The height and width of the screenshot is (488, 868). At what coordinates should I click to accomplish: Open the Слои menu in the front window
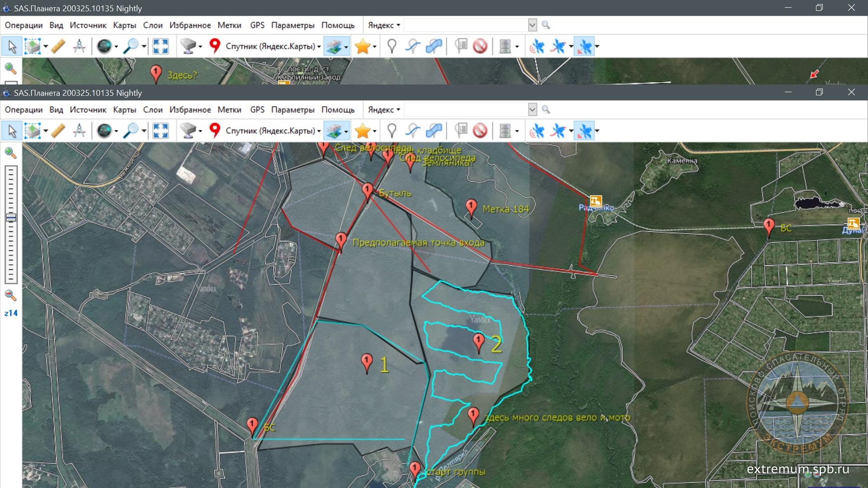[153, 109]
